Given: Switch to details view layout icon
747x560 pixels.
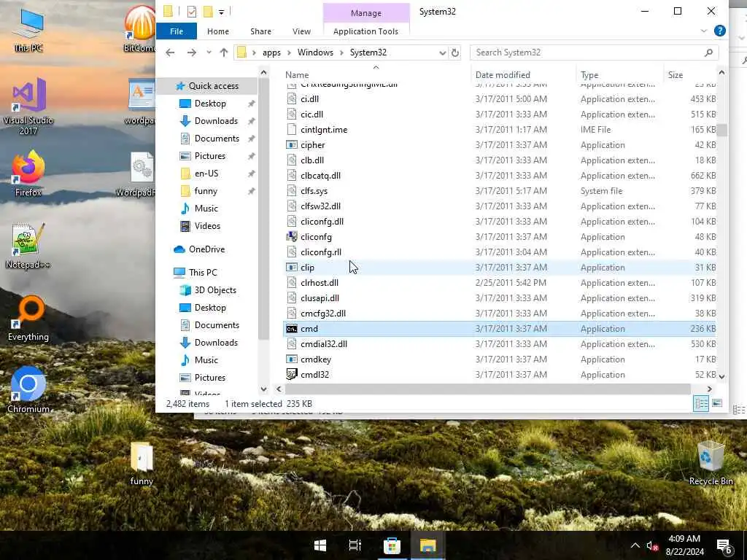Looking at the screenshot, I should (x=701, y=404).
